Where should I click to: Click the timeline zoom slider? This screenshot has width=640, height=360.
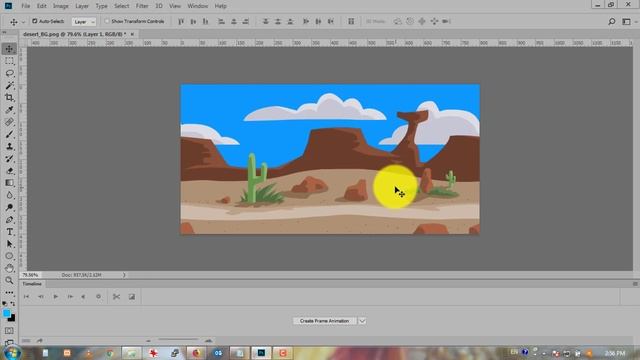178,340
